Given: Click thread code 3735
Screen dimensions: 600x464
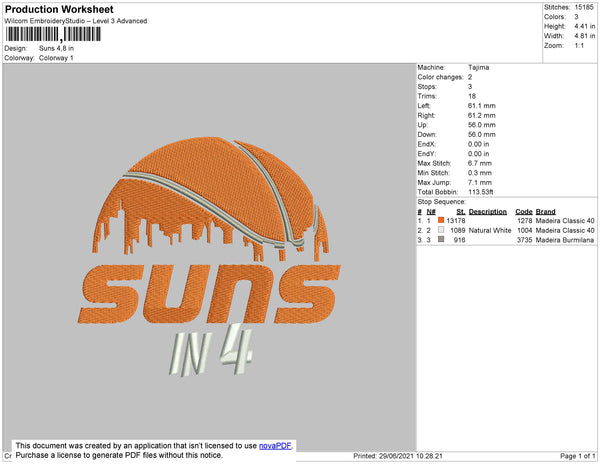Looking at the screenshot, I should (x=525, y=240).
